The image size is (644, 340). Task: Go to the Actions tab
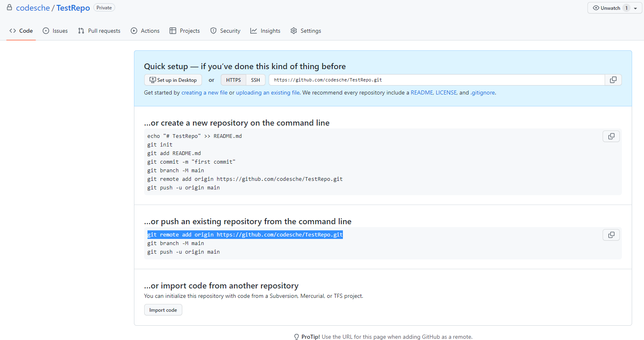click(145, 31)
